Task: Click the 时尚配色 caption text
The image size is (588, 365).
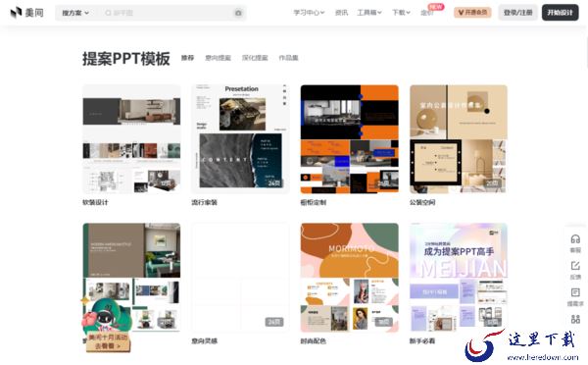Action: tap(314, 341)
